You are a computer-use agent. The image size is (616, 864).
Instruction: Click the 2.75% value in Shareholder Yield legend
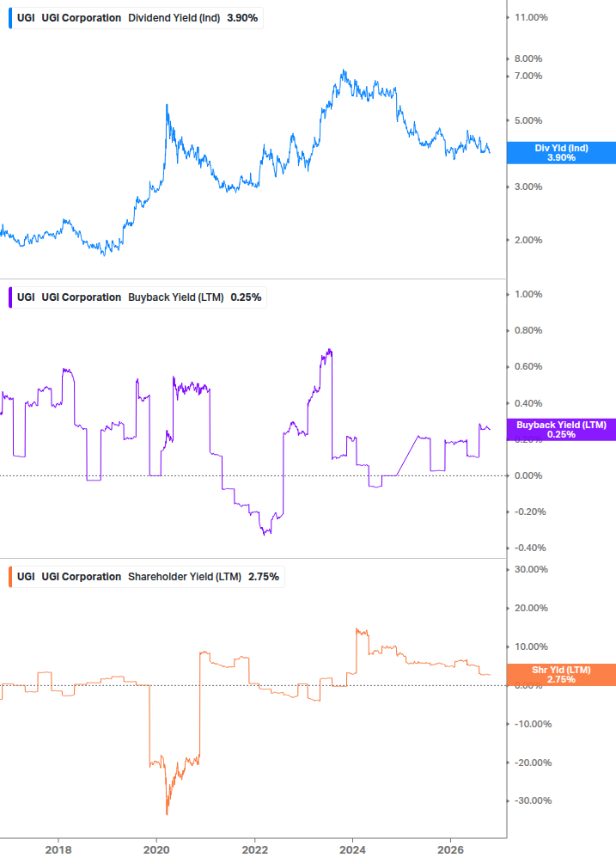click(264, 577)
